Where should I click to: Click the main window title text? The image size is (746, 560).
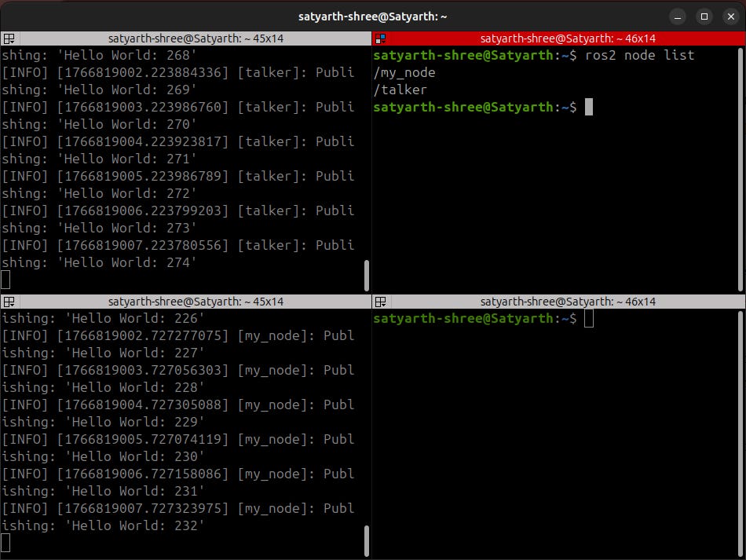coord(372,16)
